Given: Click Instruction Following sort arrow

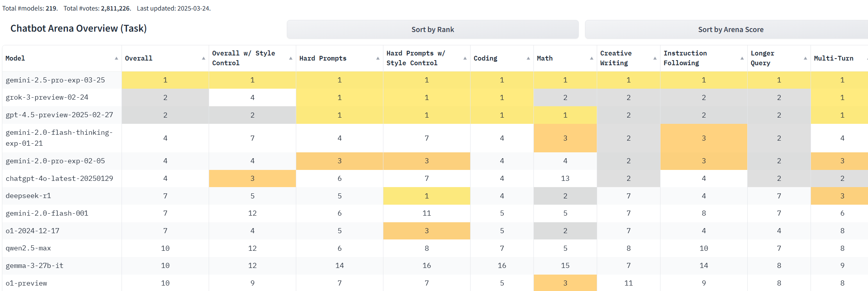Looking at the screenshot, I should [x=742, y=58].
